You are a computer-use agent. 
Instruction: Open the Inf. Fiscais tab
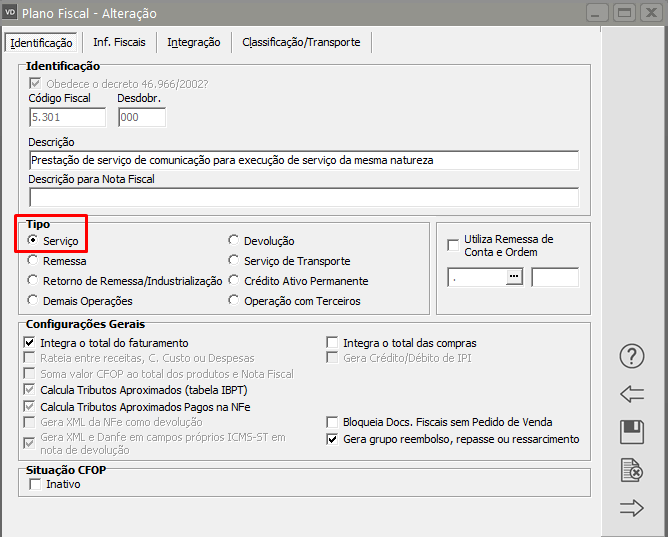[x=119, y=42]
